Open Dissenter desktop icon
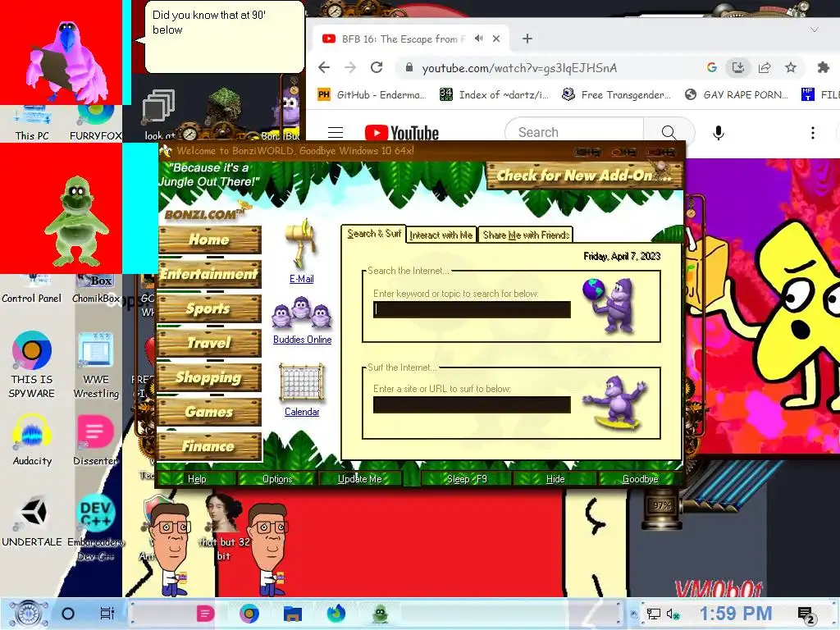 coord(95,440)
